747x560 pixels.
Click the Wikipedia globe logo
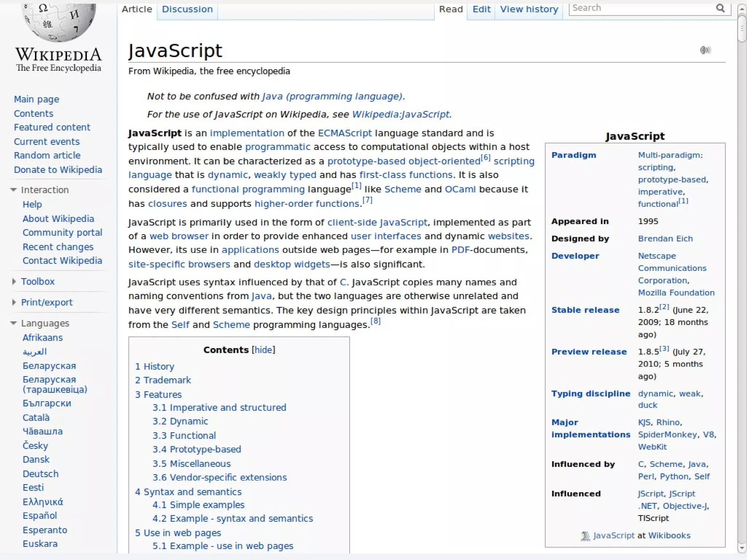(x=58, y=22)
